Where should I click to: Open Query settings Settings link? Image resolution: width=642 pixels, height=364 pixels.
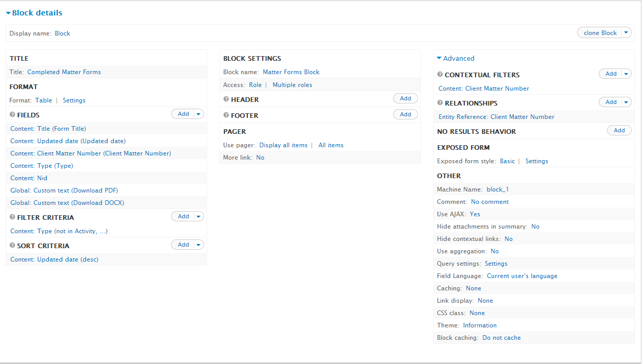[x=496, y=264]
